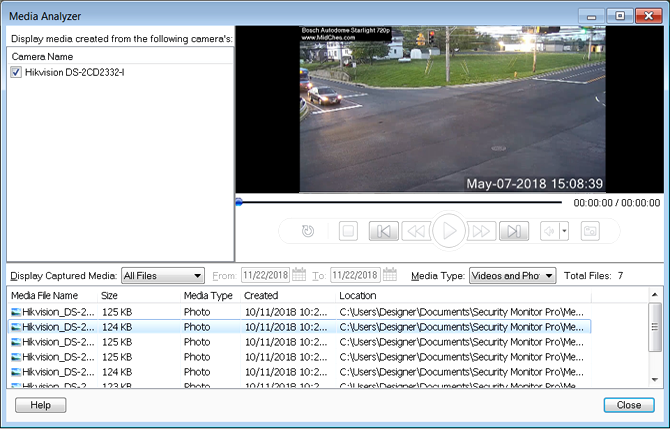Click the repeat/loop playback icon
The image size is (670, 429).
(309, 231)
